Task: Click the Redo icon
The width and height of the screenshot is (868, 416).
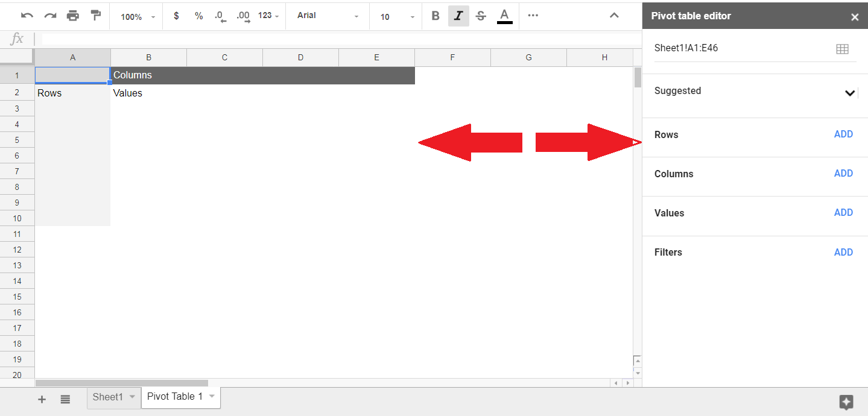Action: pyautogui.click(x=50, y=16)
